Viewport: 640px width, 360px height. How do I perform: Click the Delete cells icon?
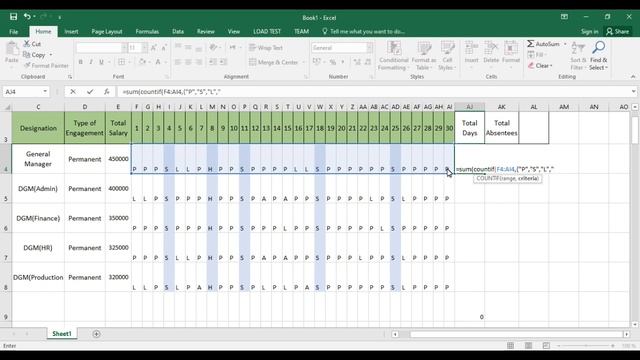491,49
